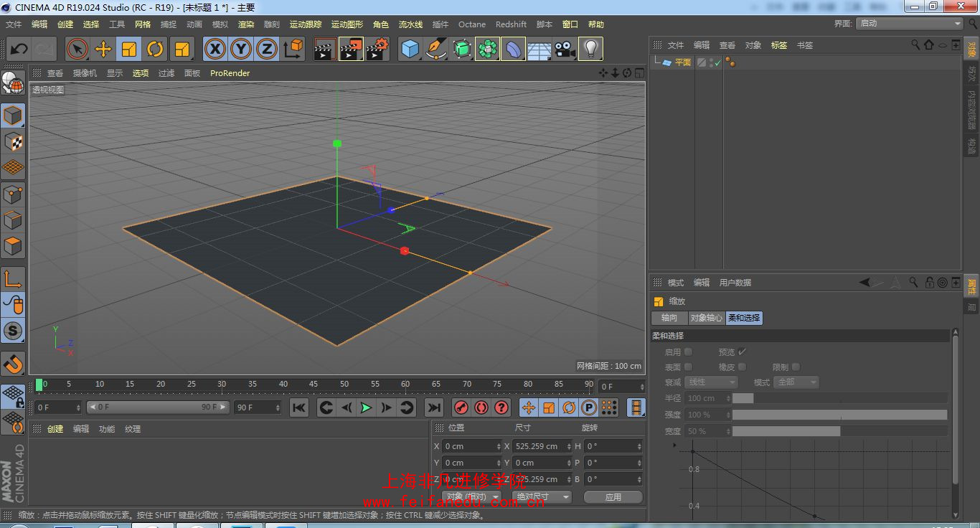This screenshot has height=528, width=980.
Task: Enable the 启用 checkbox
Action: [688, 352]
